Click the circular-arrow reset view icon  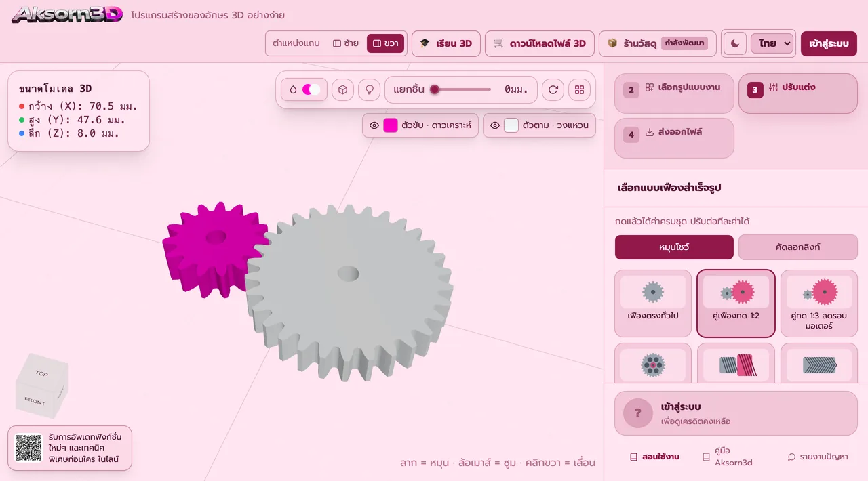(x=553, y=89)
